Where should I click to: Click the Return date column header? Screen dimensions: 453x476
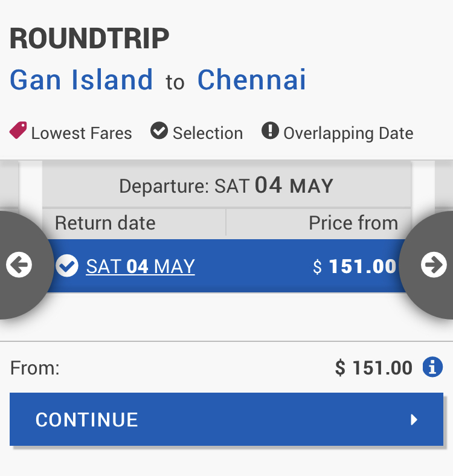tap(105, 223)
